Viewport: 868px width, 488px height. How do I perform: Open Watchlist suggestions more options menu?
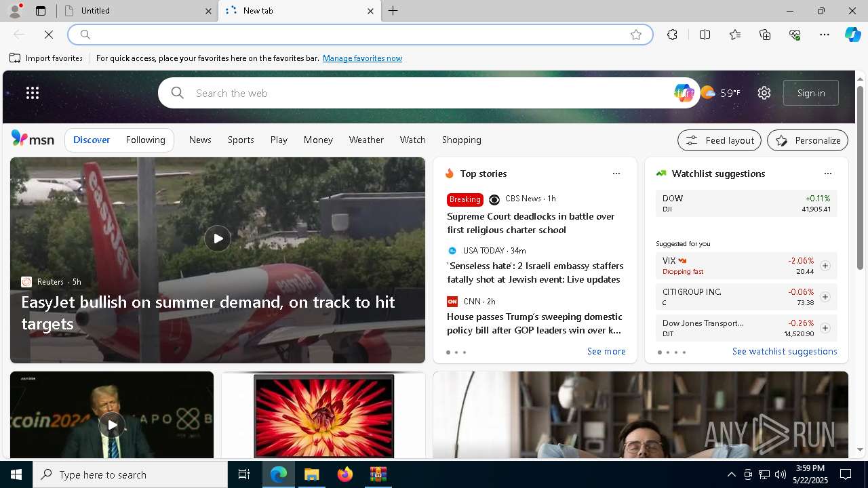[x=827, y=174]
